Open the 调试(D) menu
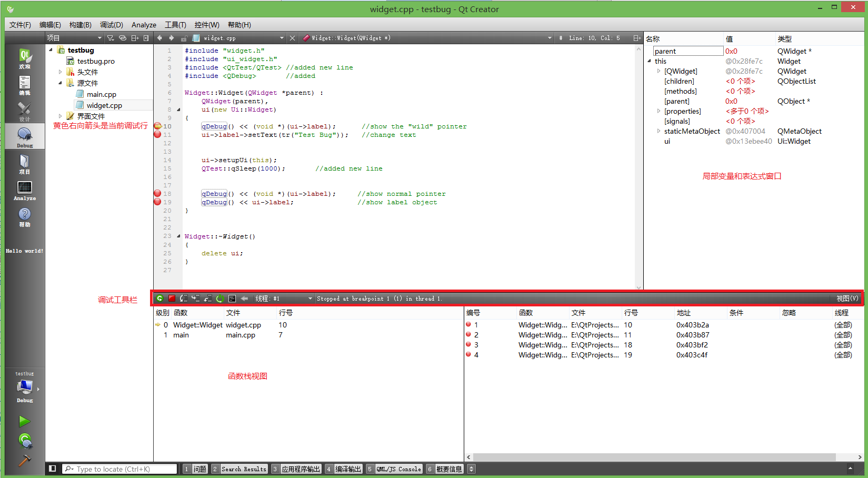868x478 pixels. (x=112, y=25)
